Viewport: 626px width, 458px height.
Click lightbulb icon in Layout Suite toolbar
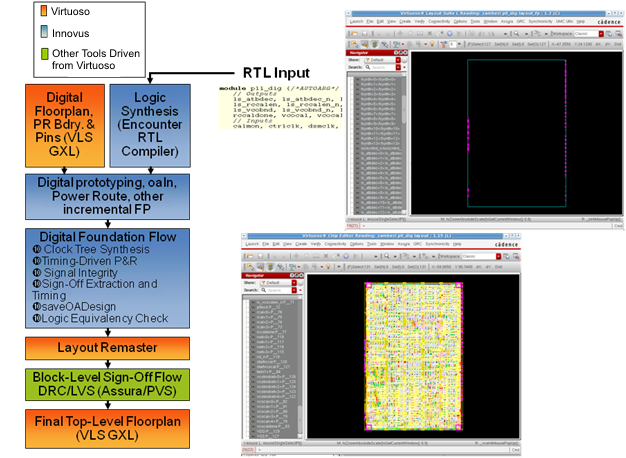click(x=432, y=44)
